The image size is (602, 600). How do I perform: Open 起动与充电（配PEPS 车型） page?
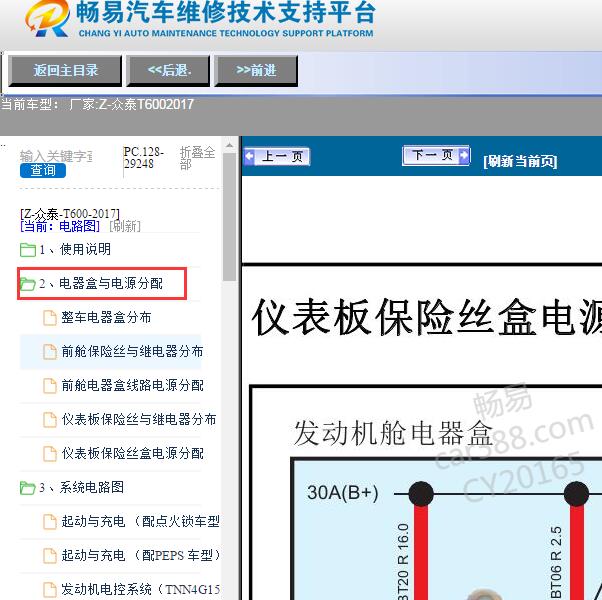pyautogui.click(x=141, y=555)
